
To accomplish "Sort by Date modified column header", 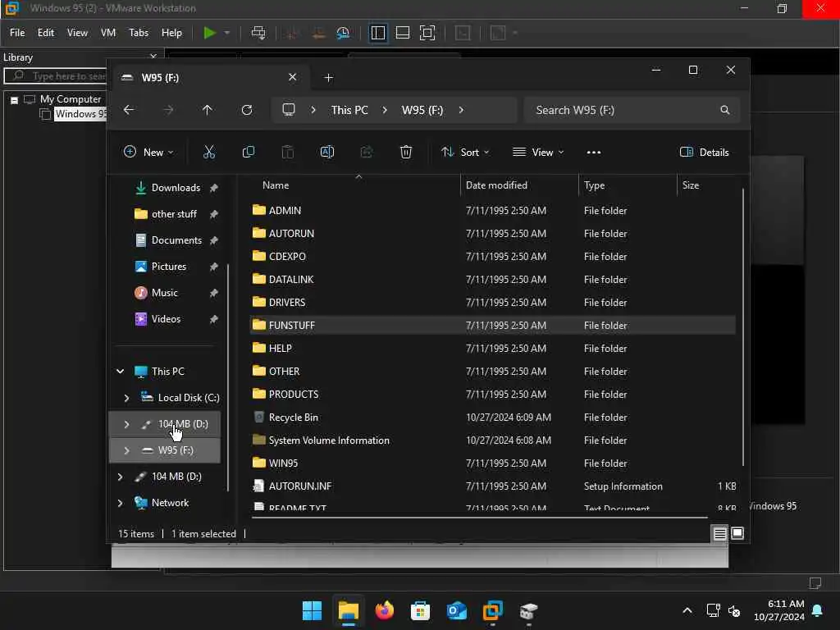I will pos(496,185).
